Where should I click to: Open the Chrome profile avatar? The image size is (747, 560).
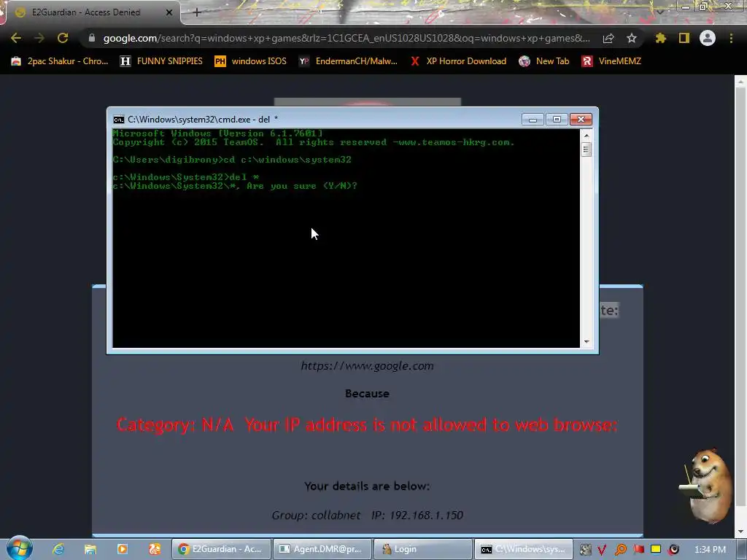point(708,38)
